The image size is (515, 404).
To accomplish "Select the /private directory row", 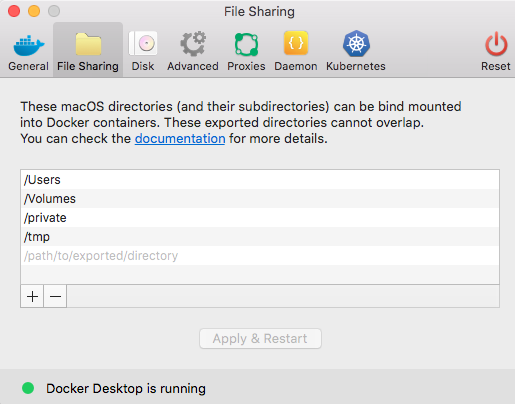I will [x=260, y=218].
